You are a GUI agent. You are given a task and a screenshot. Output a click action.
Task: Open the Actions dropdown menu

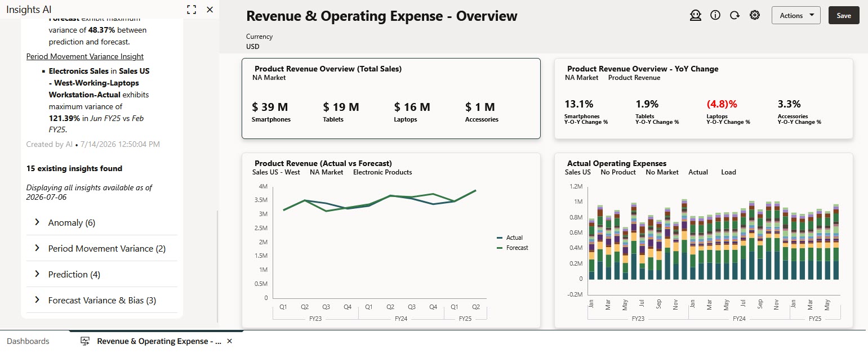[x=796, y=15]
